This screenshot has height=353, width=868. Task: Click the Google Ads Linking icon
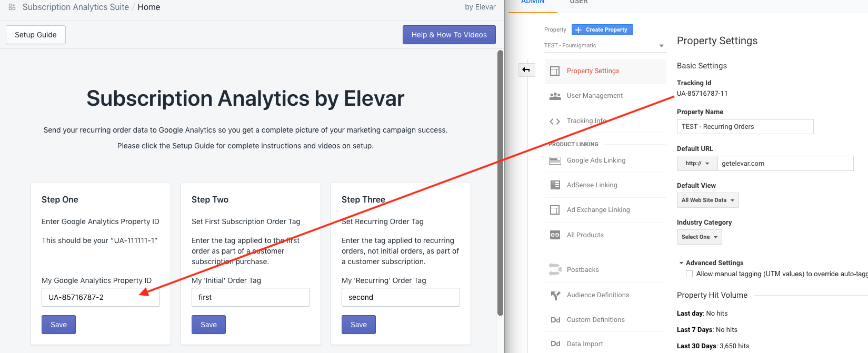pos(555,160)
